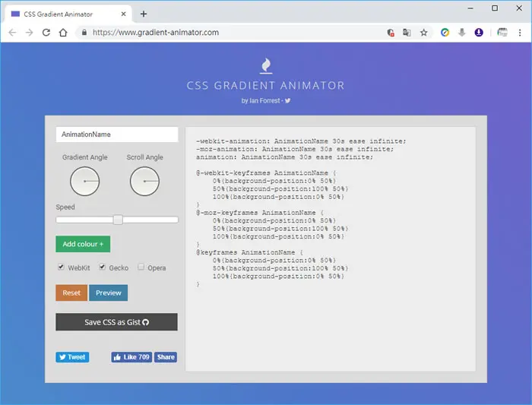Click the flame logo above the title

coord(266,66)
